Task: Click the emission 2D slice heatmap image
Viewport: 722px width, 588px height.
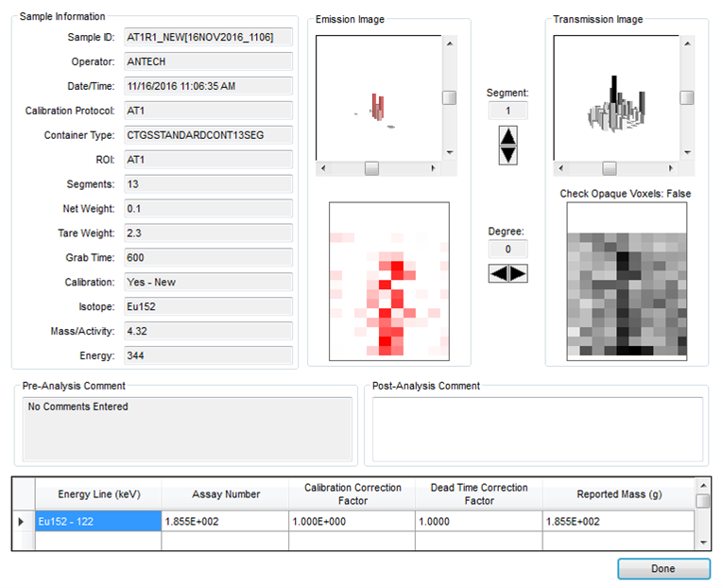Action: tap(389, 281)
